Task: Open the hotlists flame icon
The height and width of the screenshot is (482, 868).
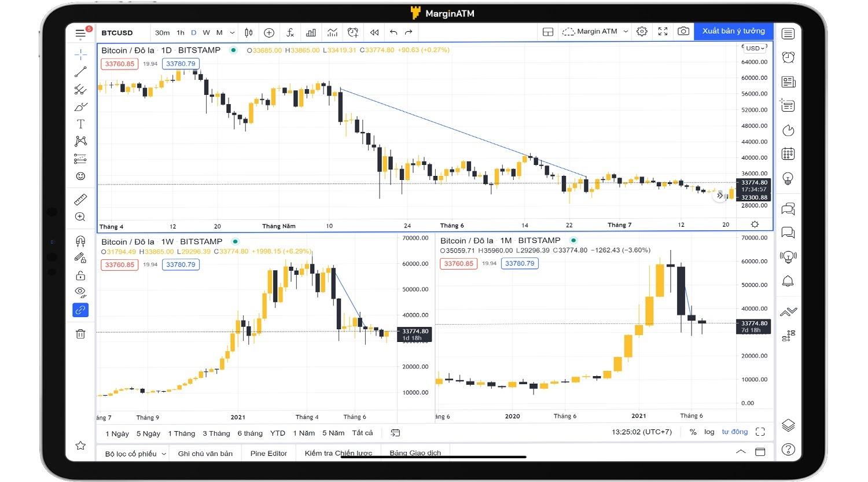Action: [788, 130]
